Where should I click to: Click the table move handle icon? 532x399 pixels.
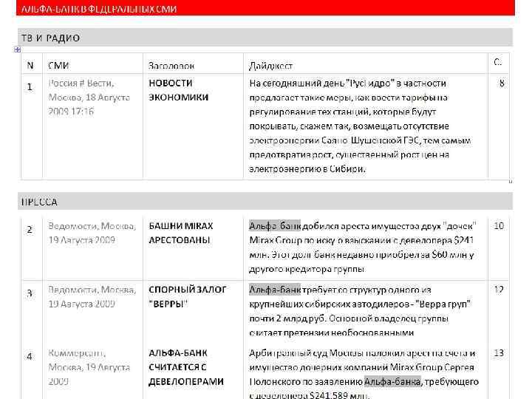17,50
